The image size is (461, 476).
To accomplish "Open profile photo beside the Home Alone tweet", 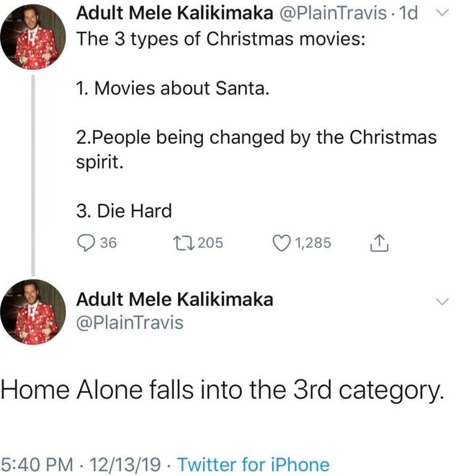I will pos(33,311).
